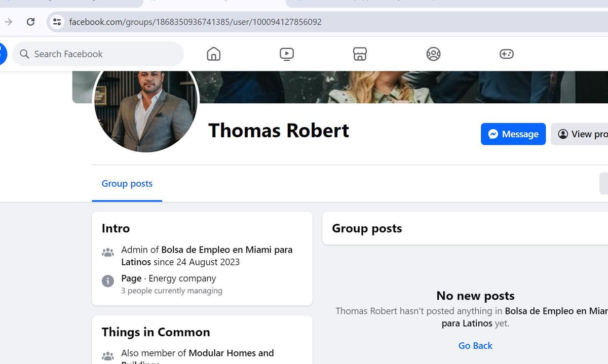This screenshot has height=364, width=608.
Task: Open the Bolsa de Empleo en Miami group link
Action: point(227,250)
